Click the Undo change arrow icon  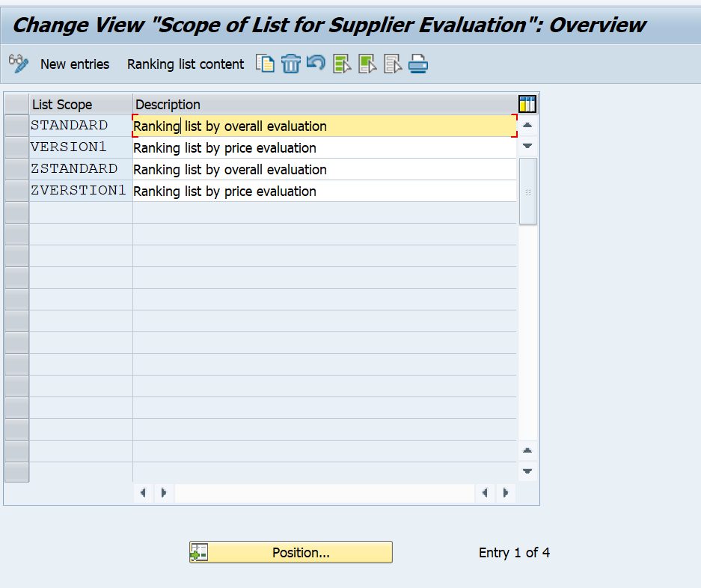click(x=316, y=63)
